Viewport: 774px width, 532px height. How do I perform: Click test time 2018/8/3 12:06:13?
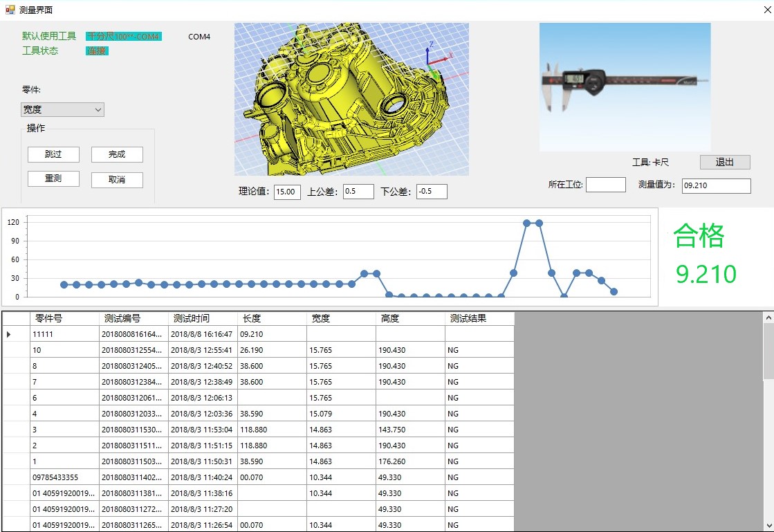[203, 398]
